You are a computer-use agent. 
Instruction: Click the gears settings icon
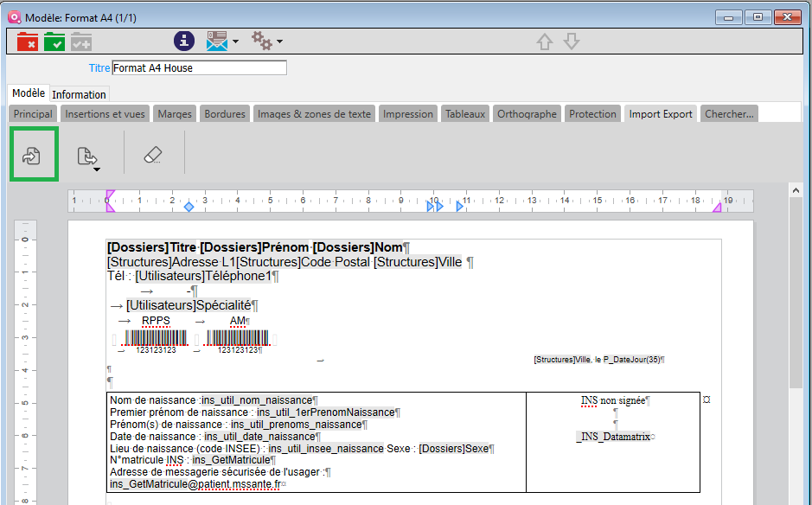pos(261,41)
